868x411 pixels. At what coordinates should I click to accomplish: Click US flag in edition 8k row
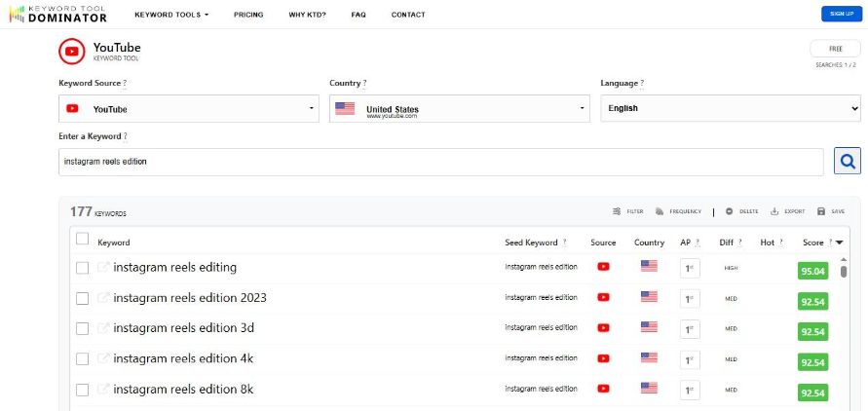(649, 388)
